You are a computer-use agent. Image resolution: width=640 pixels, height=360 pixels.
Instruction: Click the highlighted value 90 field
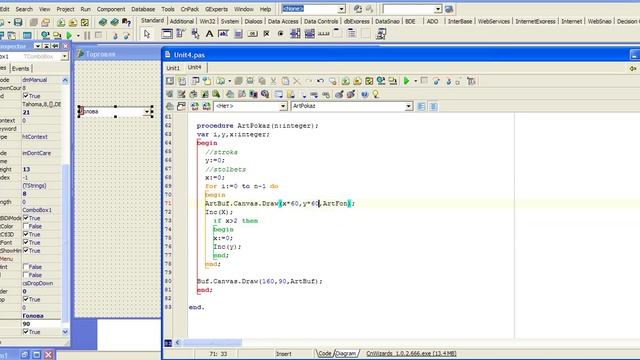[41, 324]
